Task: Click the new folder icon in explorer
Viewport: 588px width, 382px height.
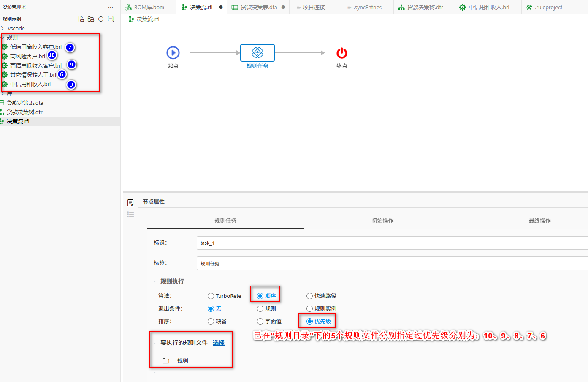Action: point(91,19)
